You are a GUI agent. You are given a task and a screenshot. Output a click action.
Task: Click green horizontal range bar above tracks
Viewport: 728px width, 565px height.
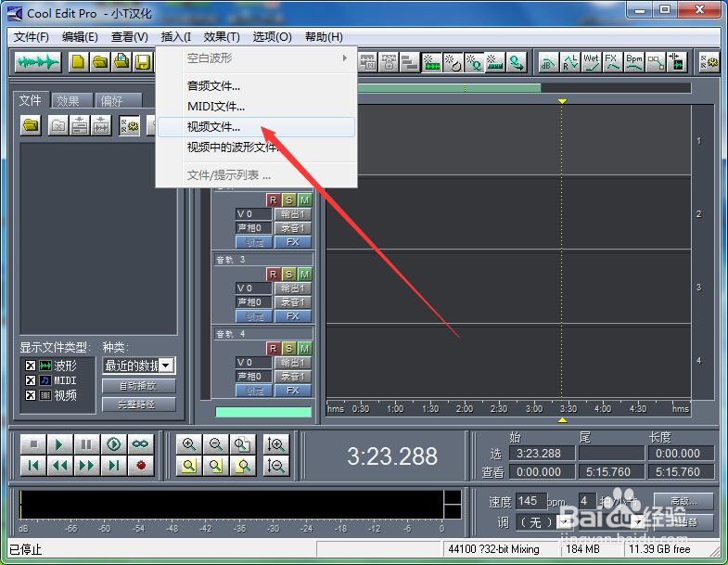449,88
